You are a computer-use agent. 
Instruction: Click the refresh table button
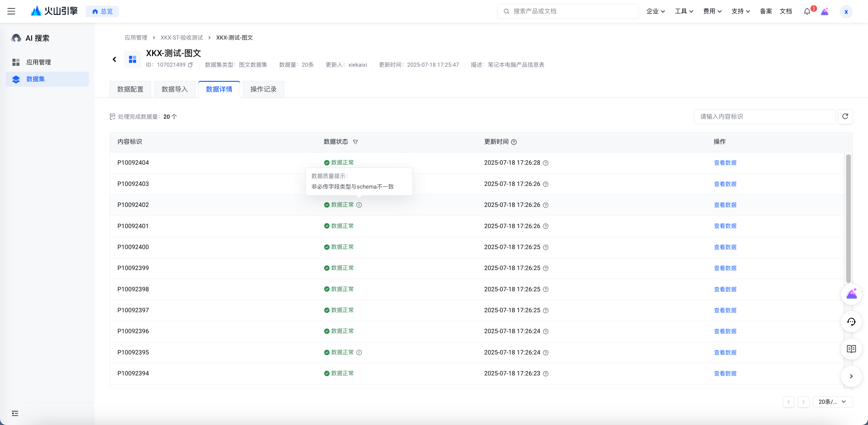click(845, 117)
